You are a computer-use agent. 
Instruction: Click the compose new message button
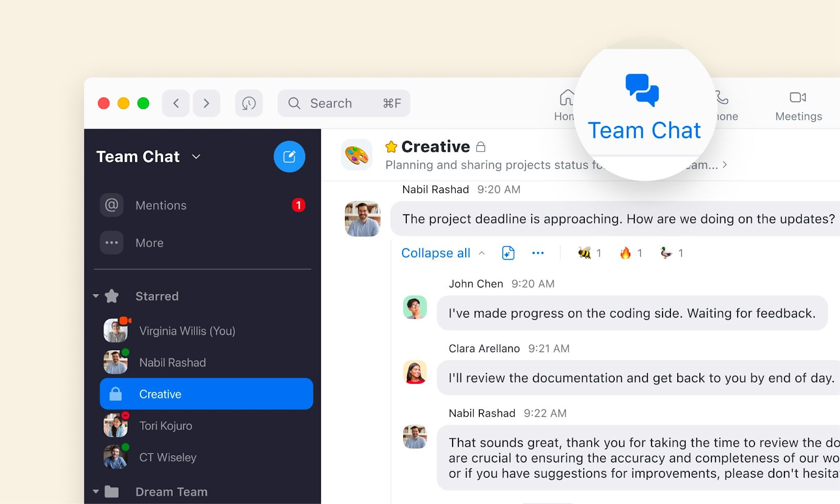tap(289, 156)
